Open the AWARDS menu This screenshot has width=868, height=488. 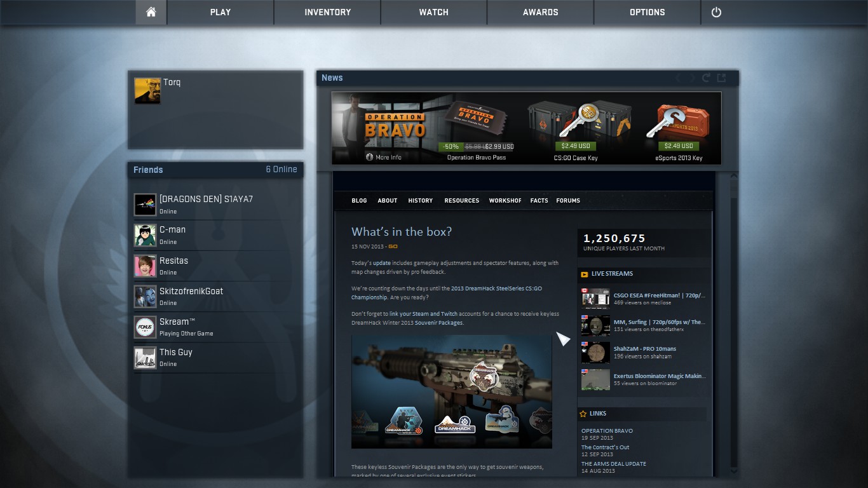pyautogui.click(x=541, y=12)
